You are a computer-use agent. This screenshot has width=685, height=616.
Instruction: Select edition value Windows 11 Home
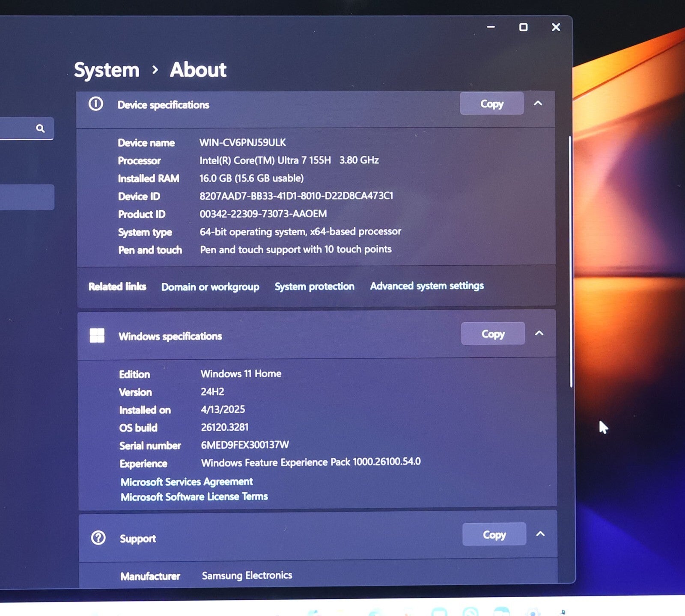tap(241, 373)
